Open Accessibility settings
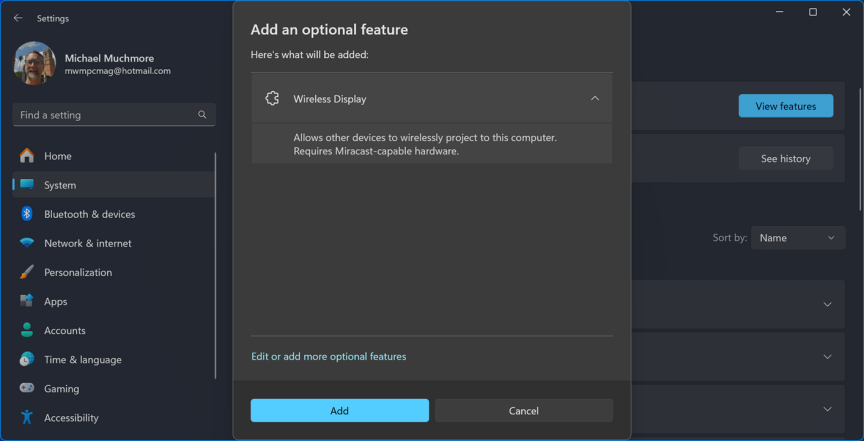 pyautogui.click(x=114, y=417)
